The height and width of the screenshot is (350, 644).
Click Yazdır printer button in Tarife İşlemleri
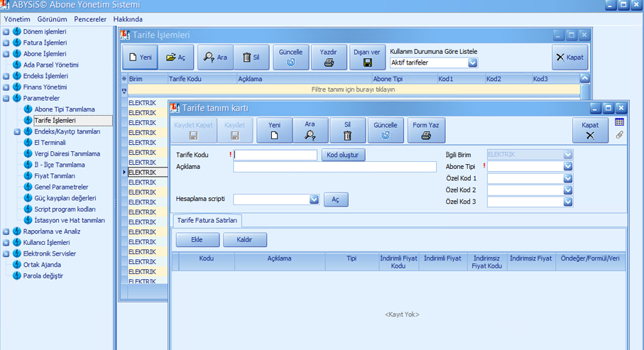click(x=329, y=57)
